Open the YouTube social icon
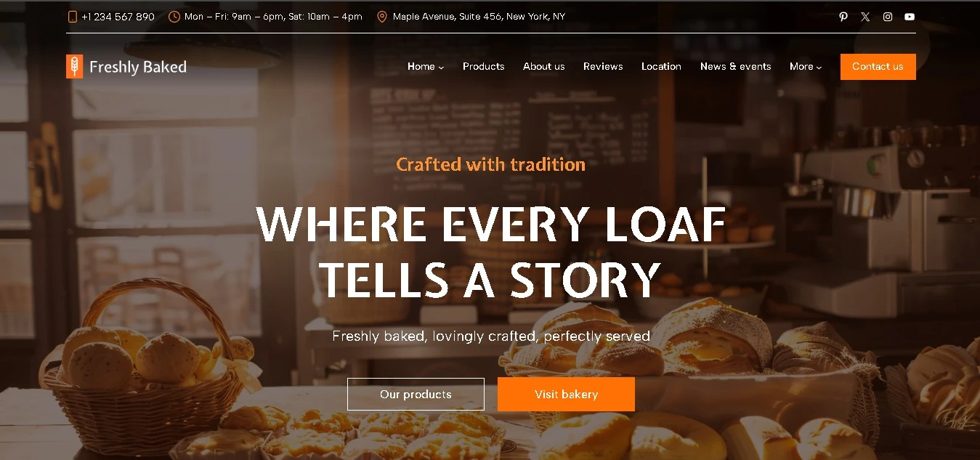 (910, 17)
